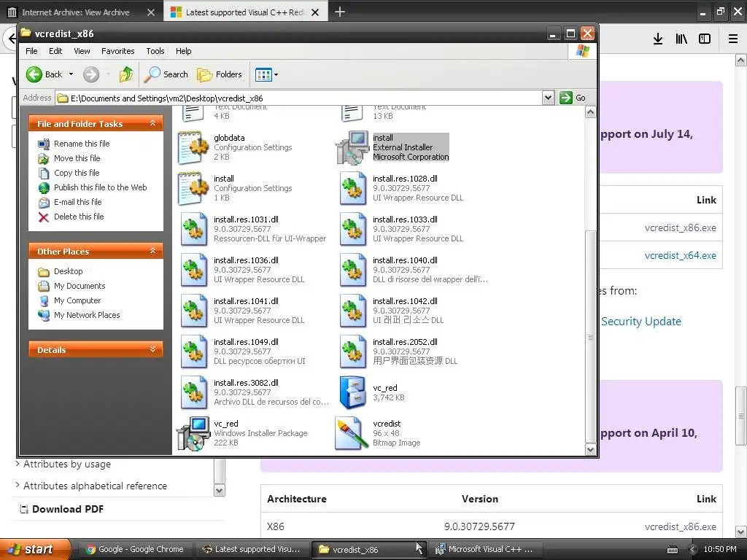Select install.res.1041.dll icon
The width and height of the screenshot is (747, 560).
[x=193, y=311]
